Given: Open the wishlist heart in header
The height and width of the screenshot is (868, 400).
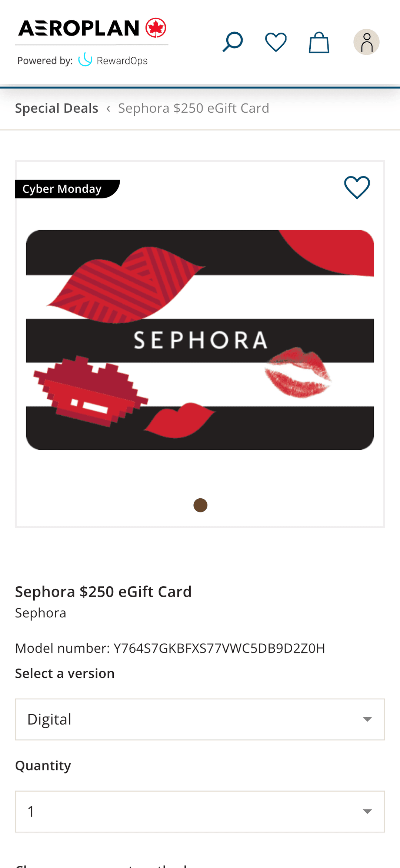Looking at the screenshot, I should [276, 42].
